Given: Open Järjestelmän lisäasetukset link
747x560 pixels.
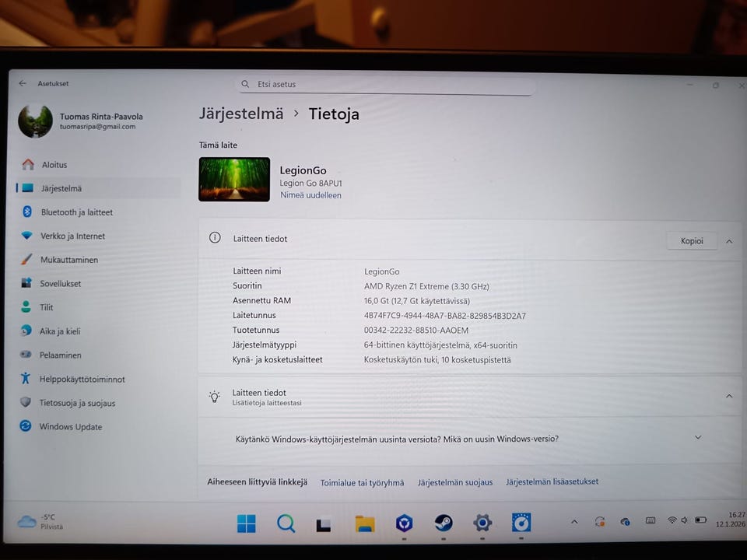Looking at the screenshot, I should pyautogui.click(x=552, y=482).
